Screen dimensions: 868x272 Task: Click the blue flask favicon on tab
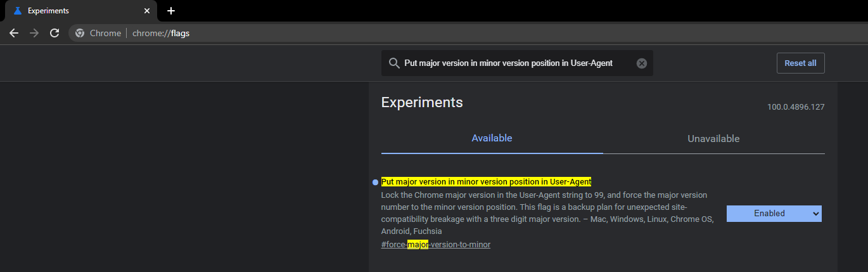(18, 11)
